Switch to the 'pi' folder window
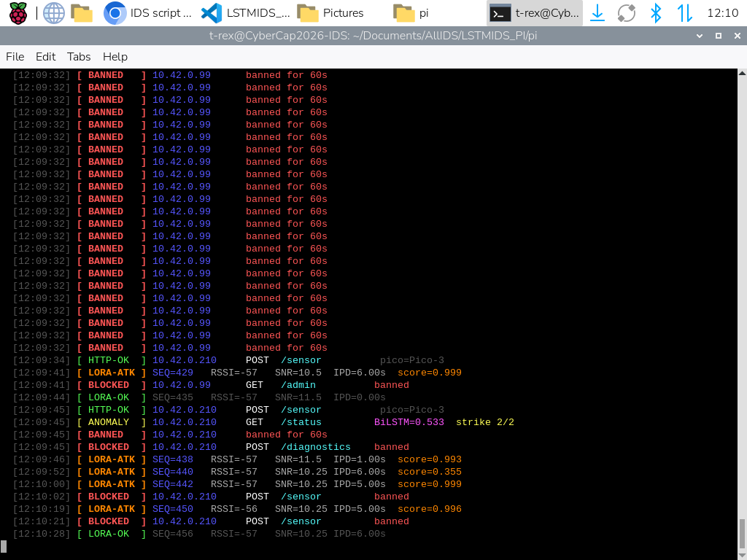The width and height of the screenshot is (747, 560). pos(411,13)
